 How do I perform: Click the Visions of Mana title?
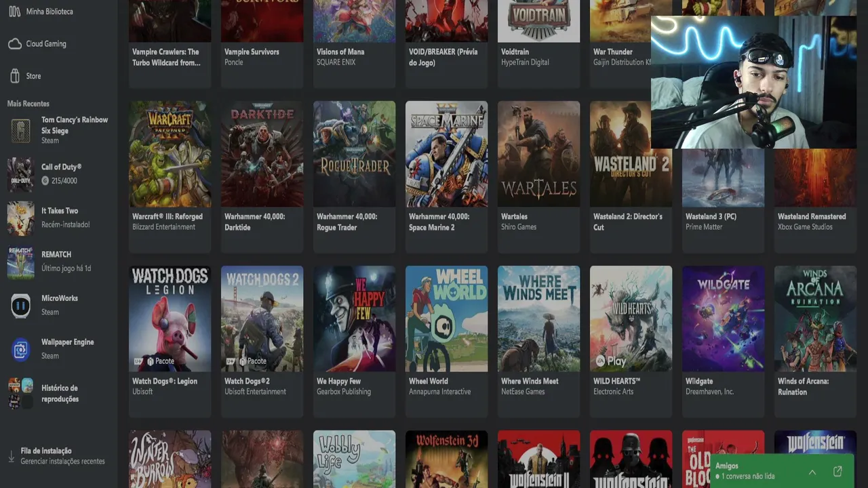tap(340, 52)
